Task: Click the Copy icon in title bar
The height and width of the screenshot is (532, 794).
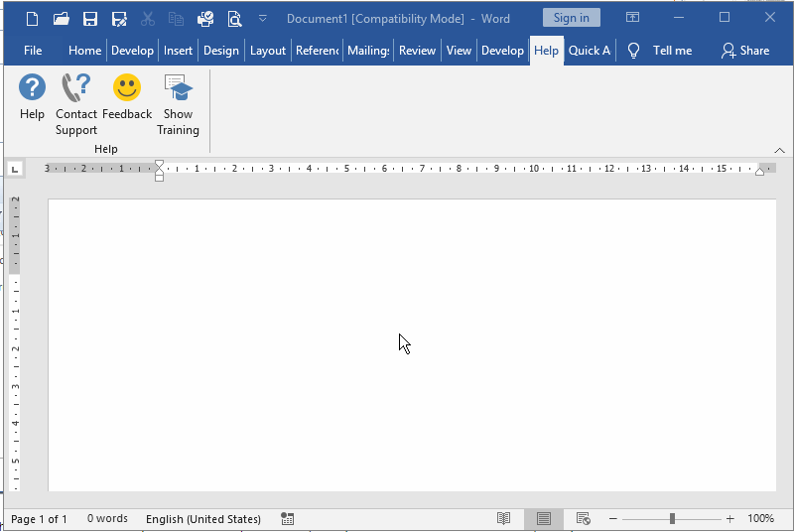Action: pyautogui.click(x=177, y=19)
